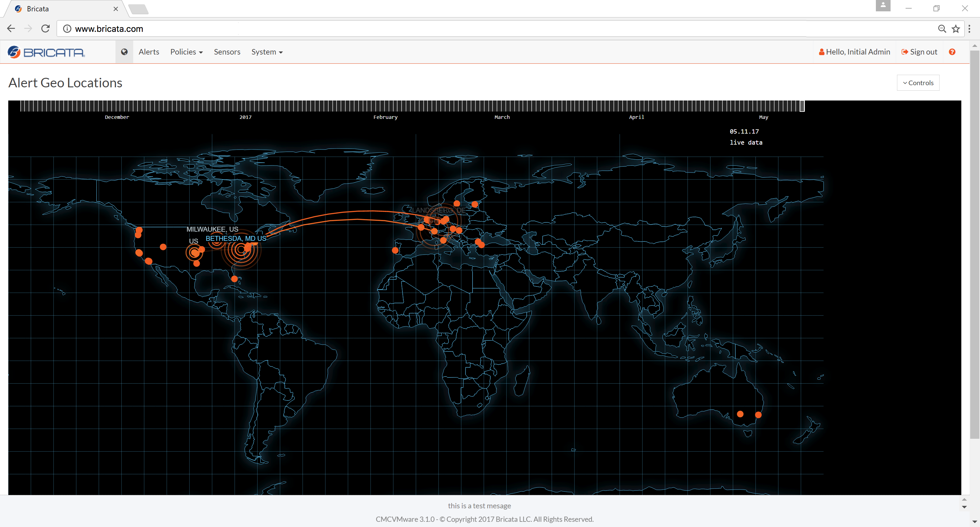The image size is (980, 527).
Task: Expand the Controls panel
Action: point(918,83)
